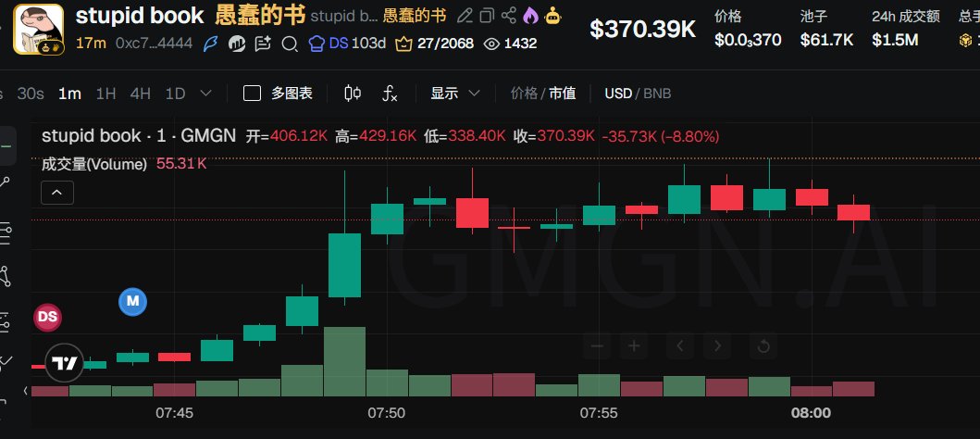Click the 成交量(Volume) indicator label
Screen dimensions: 980x439
(94, 165)
